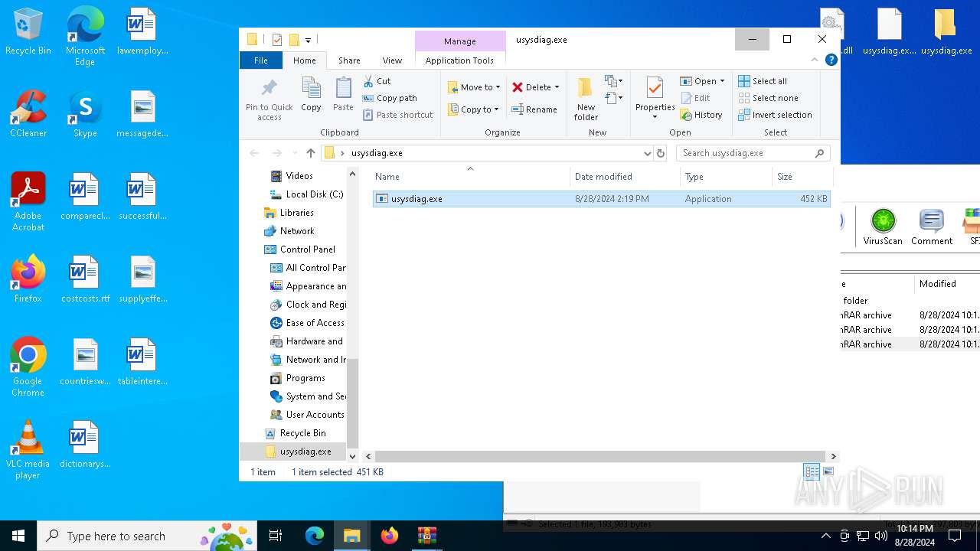Viewport: 980px width, 551px height.
Task: Open VLC media player desktop shortcut
Action: click(28, 450)
